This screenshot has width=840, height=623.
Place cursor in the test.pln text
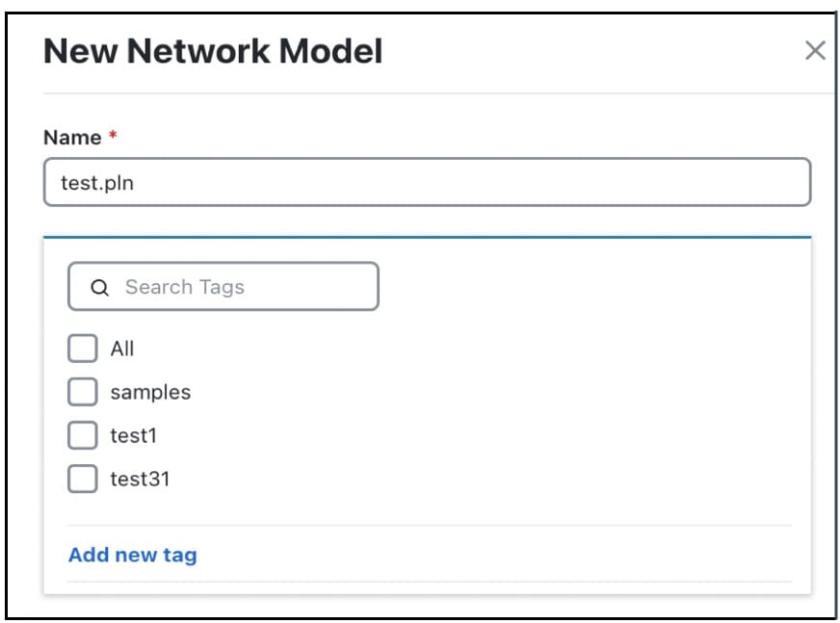(x=97, y=183)
